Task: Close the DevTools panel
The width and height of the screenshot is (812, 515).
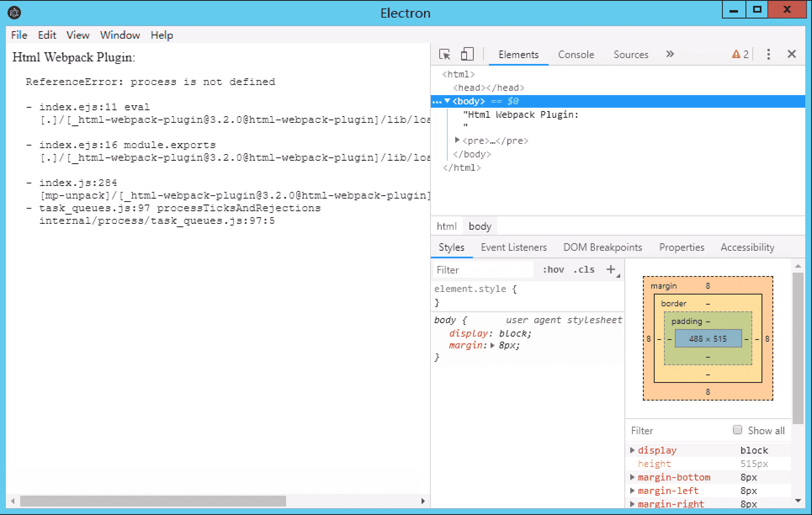Action: (x=791, y=54)
